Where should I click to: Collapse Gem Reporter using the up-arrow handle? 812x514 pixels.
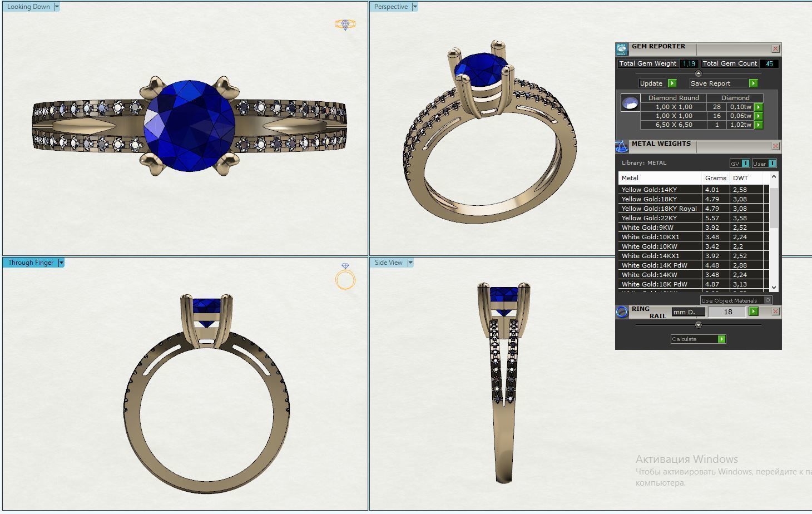699,73
